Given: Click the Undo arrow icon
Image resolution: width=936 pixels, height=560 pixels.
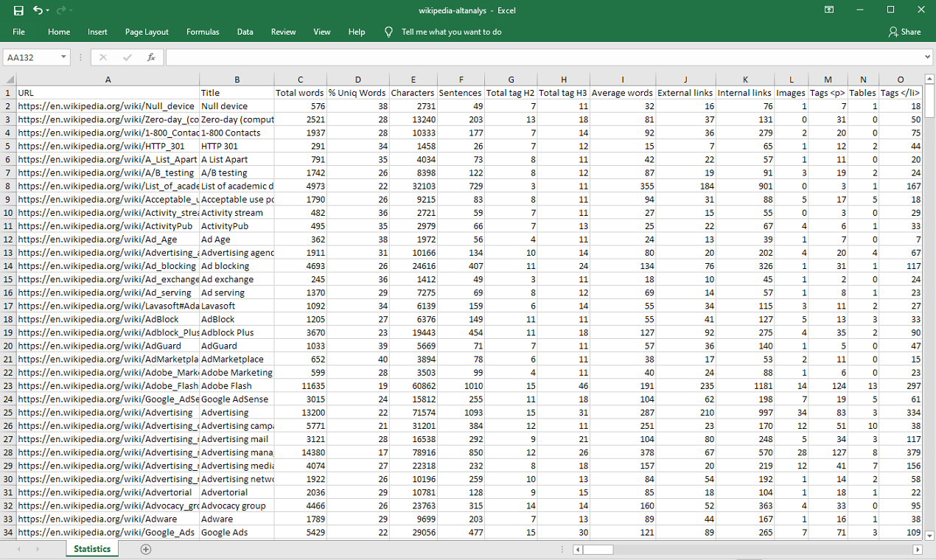Looking at the screenshot, I should (38, 10).
